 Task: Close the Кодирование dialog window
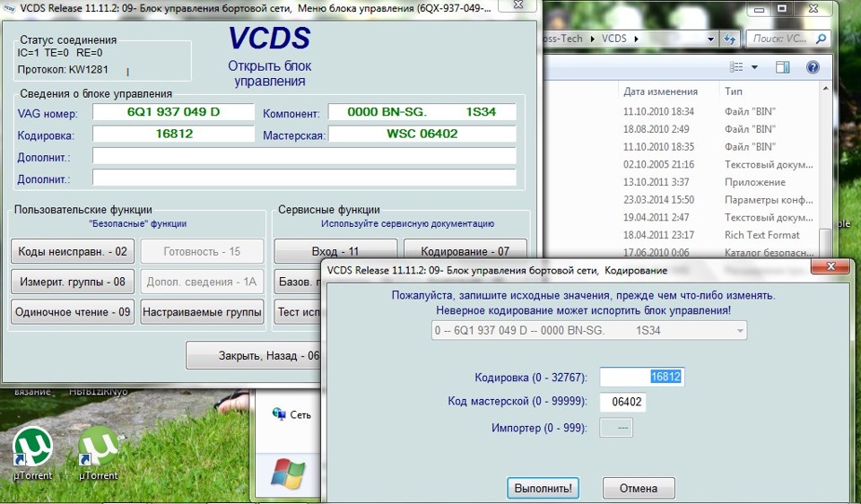tap(831, 266)
